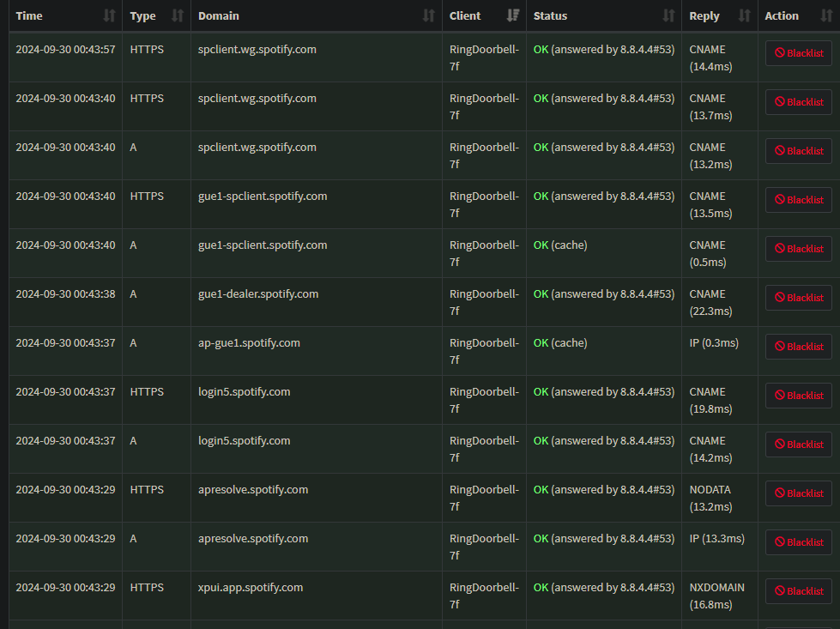The width and height of the screenshot is (840, 629).
Task: Select the domain xpui.app.spotify.com
Action: coord(251,588)
